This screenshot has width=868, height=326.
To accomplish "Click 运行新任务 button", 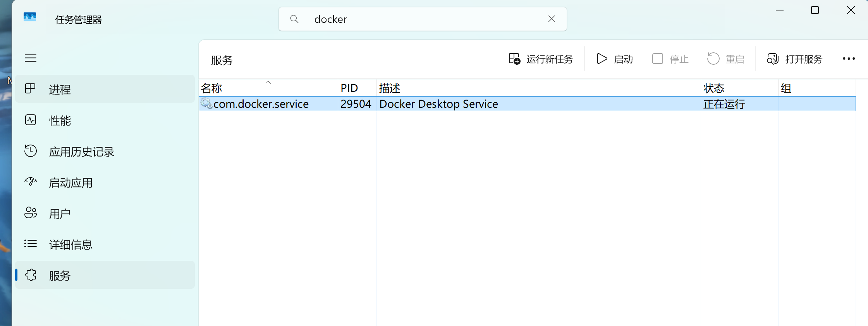I will (x=541, y=59).
